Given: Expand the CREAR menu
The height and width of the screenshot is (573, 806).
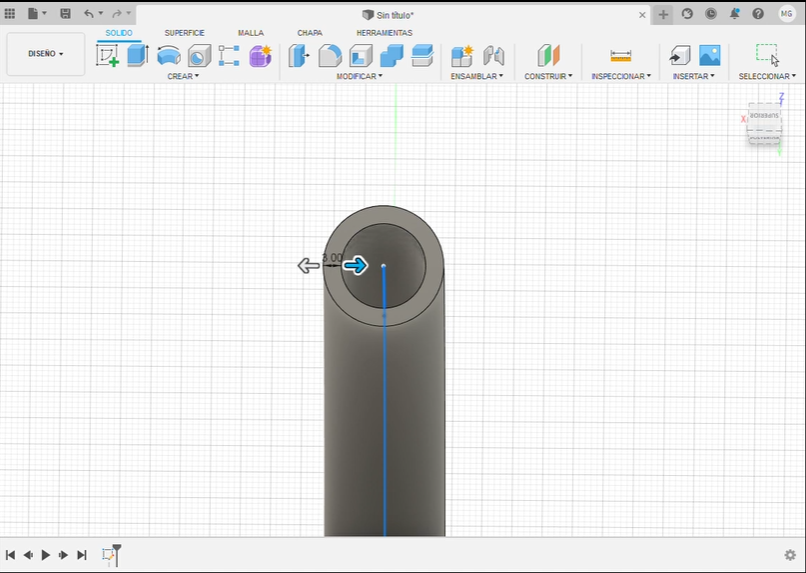Looking at the screenshot, I should (183, 76).
